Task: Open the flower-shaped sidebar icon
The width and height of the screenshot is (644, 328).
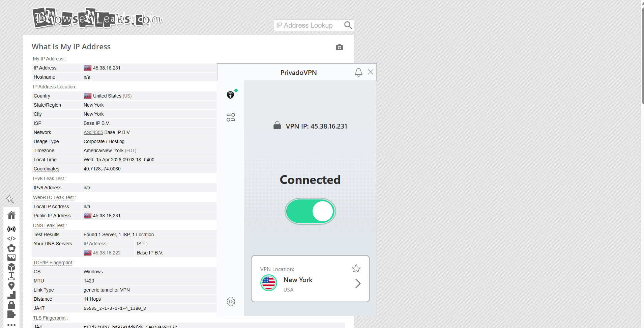Action: click(11, 248)
